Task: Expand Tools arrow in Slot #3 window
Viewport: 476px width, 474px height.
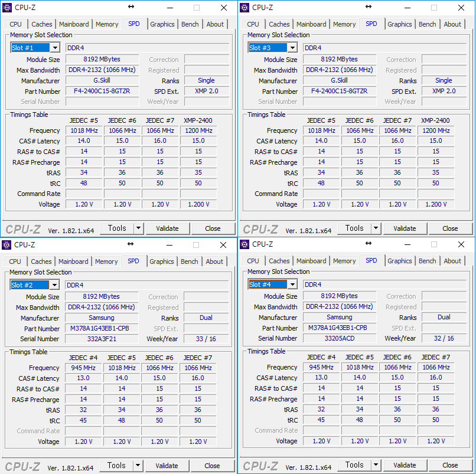Action: (x=376, y=228)
